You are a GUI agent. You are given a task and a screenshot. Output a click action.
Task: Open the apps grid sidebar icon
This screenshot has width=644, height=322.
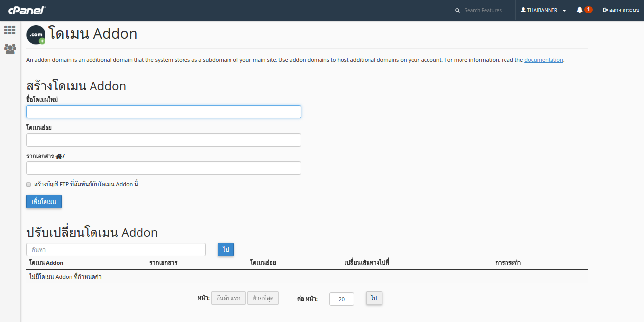[x=10, y=30]
